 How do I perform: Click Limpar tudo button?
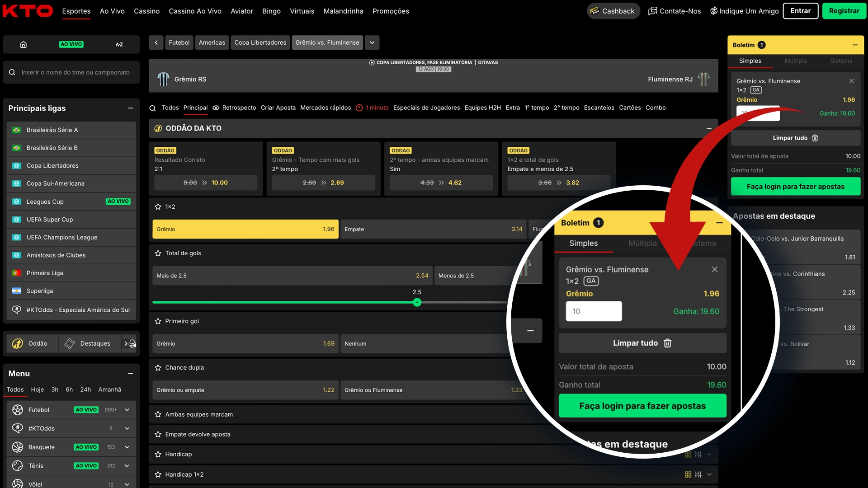(x=796, y=138)
